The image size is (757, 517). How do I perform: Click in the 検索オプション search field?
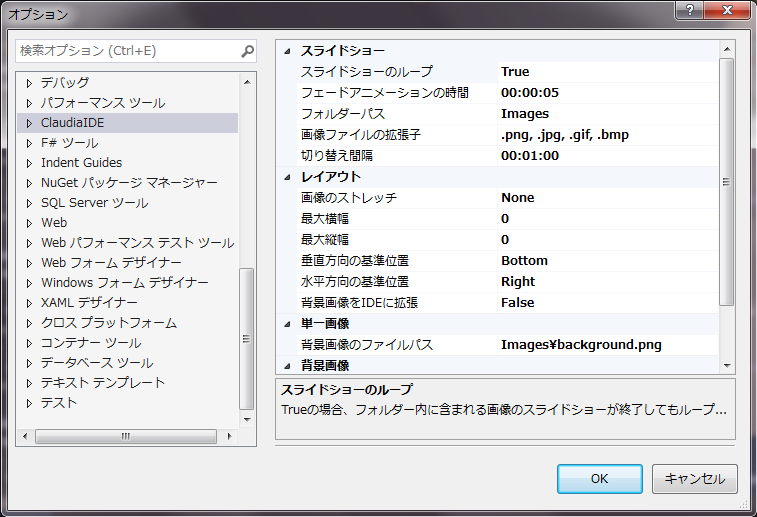[x=125, y=51]
